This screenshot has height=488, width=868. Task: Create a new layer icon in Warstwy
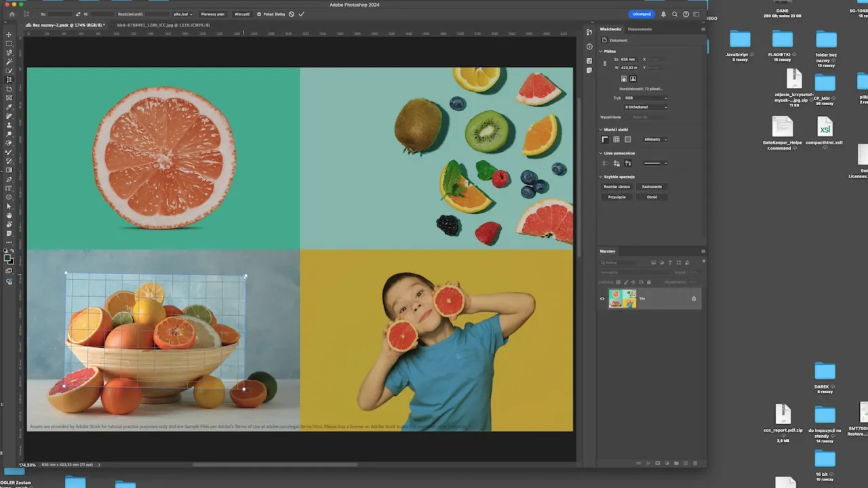(686, 463)
